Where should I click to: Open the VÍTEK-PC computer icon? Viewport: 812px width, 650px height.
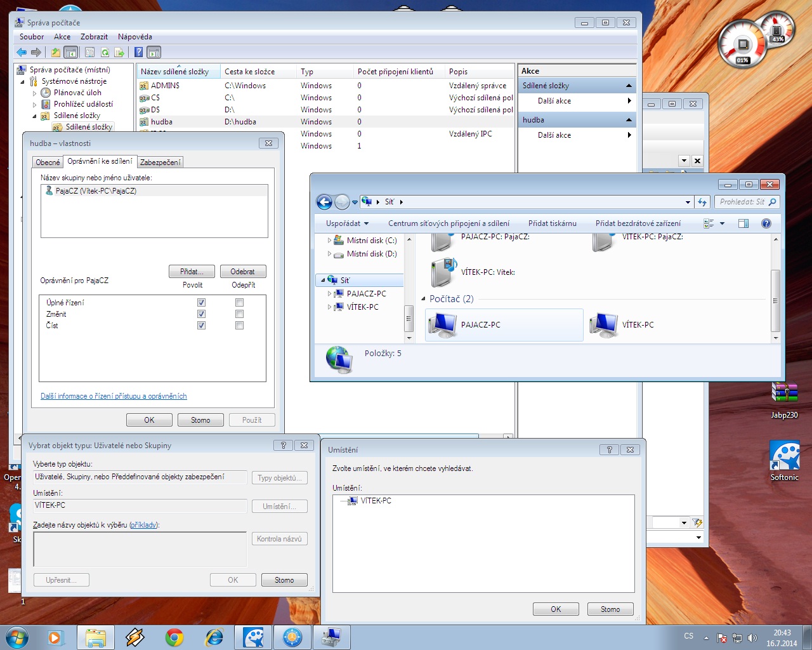point(603,324)
